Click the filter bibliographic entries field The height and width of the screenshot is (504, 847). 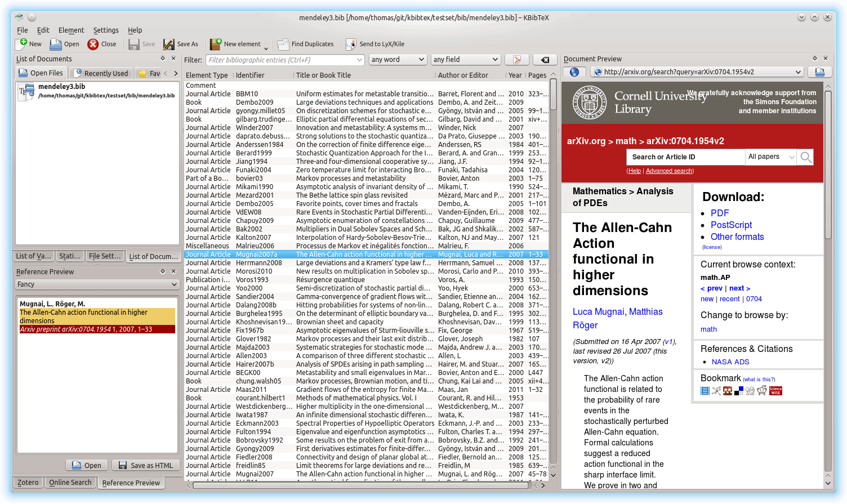click(x=282, y=60)
